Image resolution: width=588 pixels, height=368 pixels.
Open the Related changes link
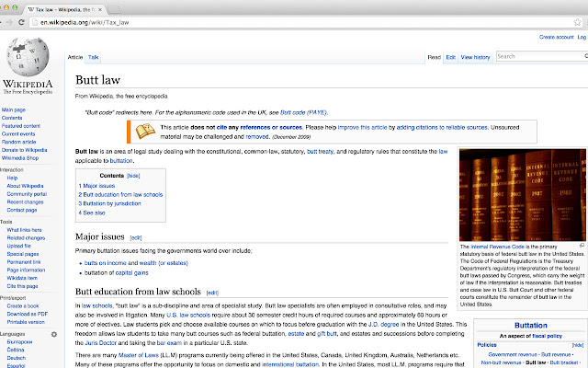click(x=26, y=238)
